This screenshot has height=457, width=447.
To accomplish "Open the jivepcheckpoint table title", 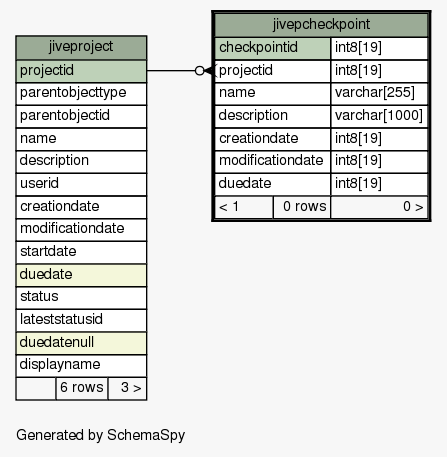I will click(x=321, y=25).
